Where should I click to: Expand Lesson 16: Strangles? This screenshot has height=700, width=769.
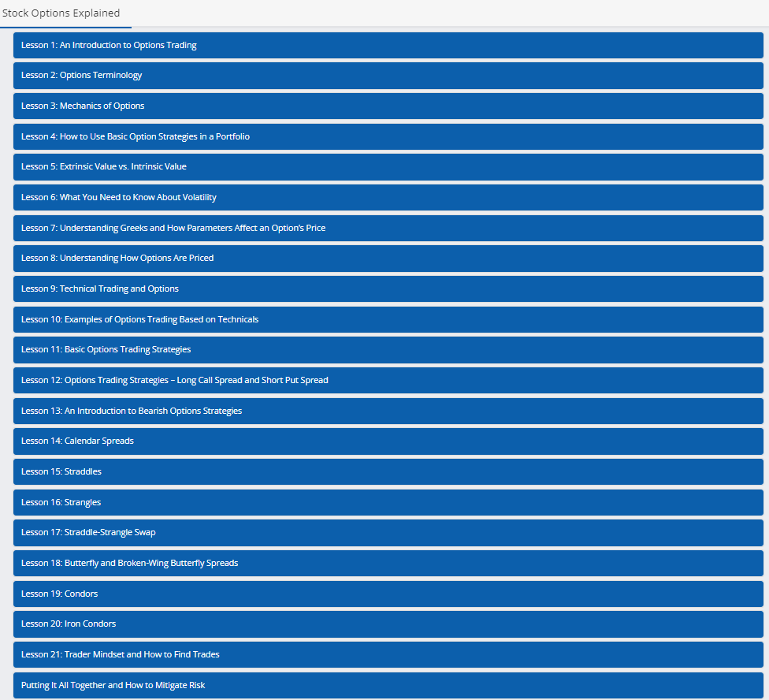(388, 502)
